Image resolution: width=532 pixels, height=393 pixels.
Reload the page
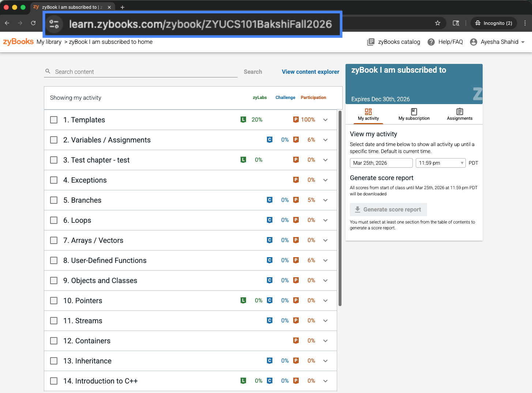tap(33, 23)
